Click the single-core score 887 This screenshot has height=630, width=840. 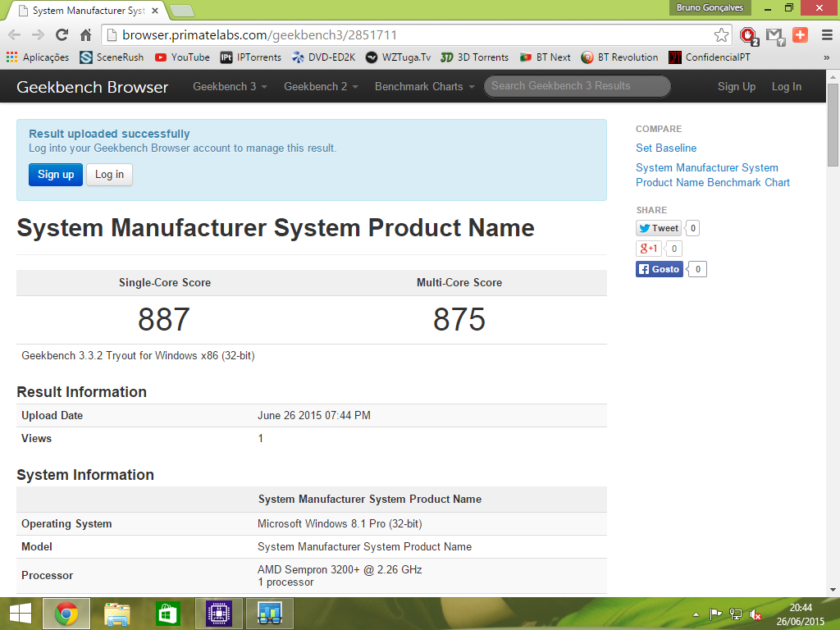pyautogui.click(x=164, y=320)
